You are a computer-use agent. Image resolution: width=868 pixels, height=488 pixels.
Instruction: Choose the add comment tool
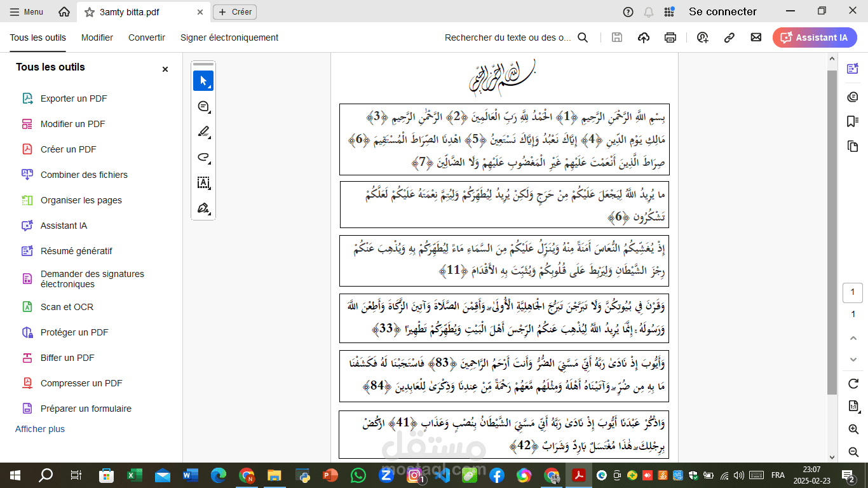[203, 107]
